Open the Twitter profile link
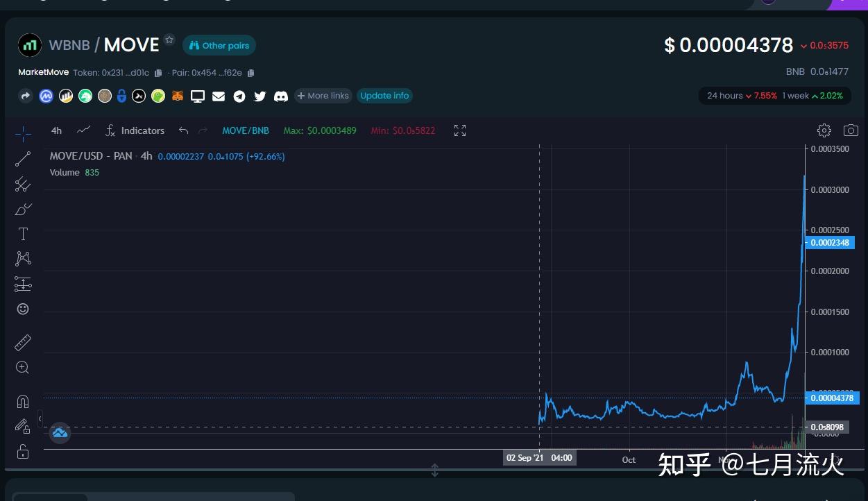This screenshot has height=501, width=868. (x=260, y=96)
